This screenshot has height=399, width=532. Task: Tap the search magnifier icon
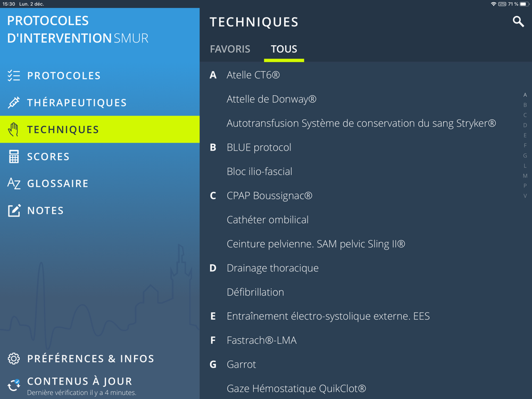(518, 22)
